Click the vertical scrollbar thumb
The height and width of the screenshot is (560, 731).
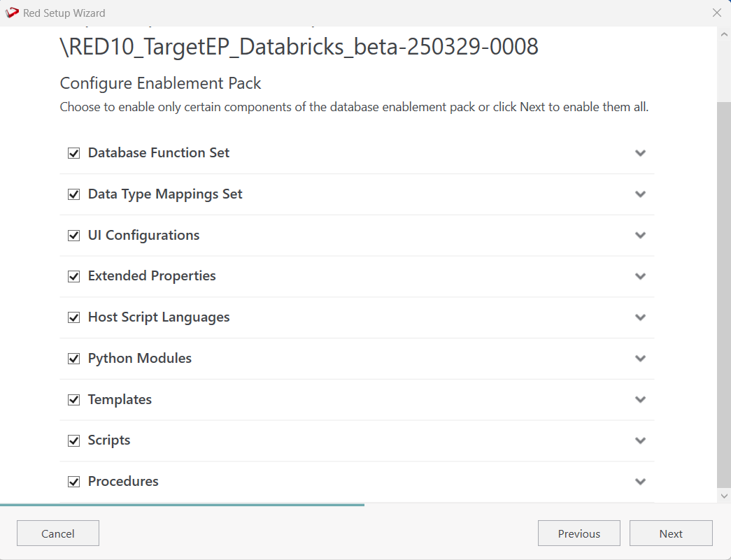(724, 294)
